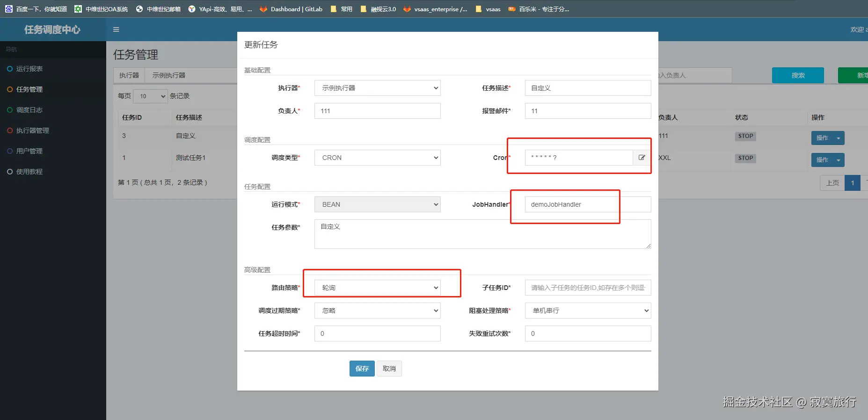Click the 子任务ID input field
This screenshot has height=420, width=868.
point(588,288)
